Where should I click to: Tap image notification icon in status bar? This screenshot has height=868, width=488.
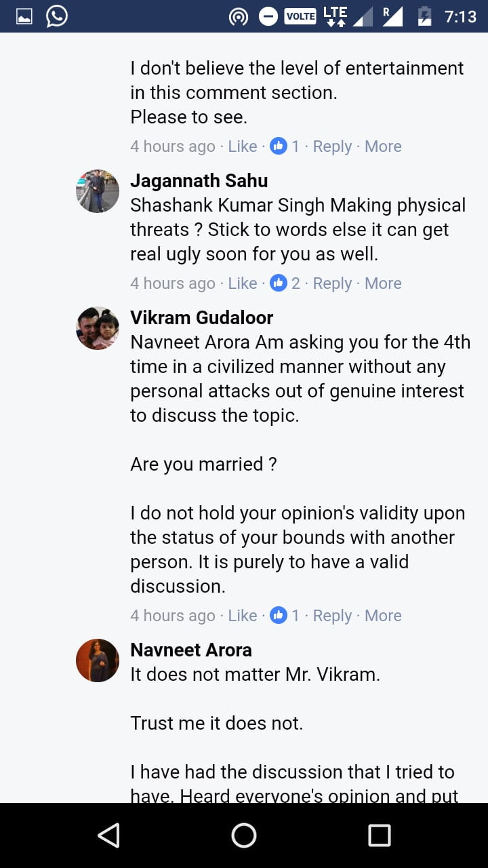tap(24, 16)
